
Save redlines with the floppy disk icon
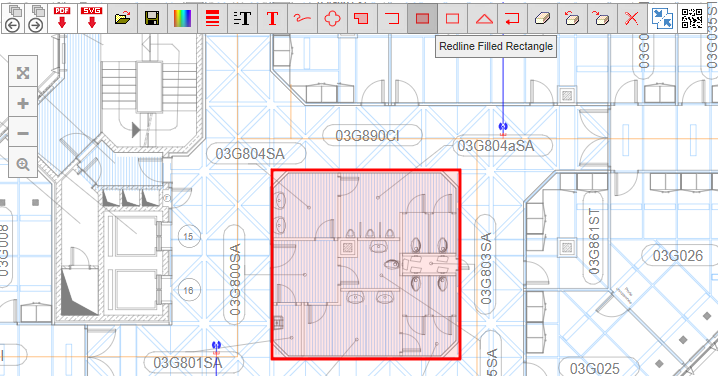point(152,18)
